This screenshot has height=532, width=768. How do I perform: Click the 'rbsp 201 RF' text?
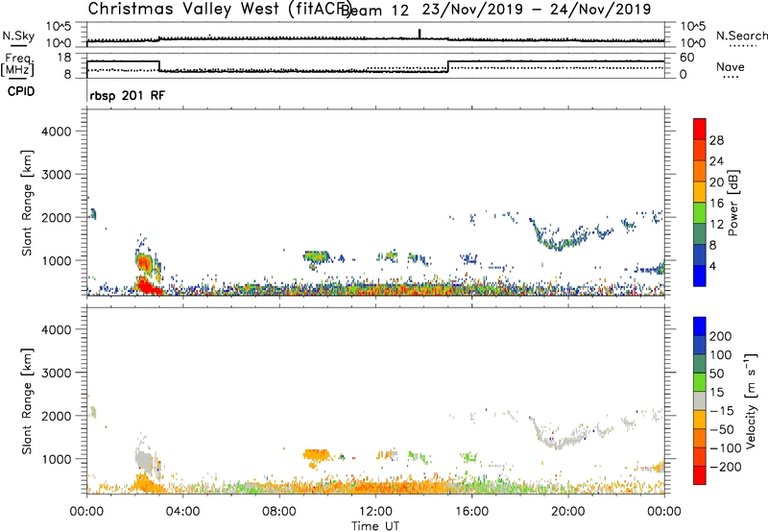coord(127,95)
